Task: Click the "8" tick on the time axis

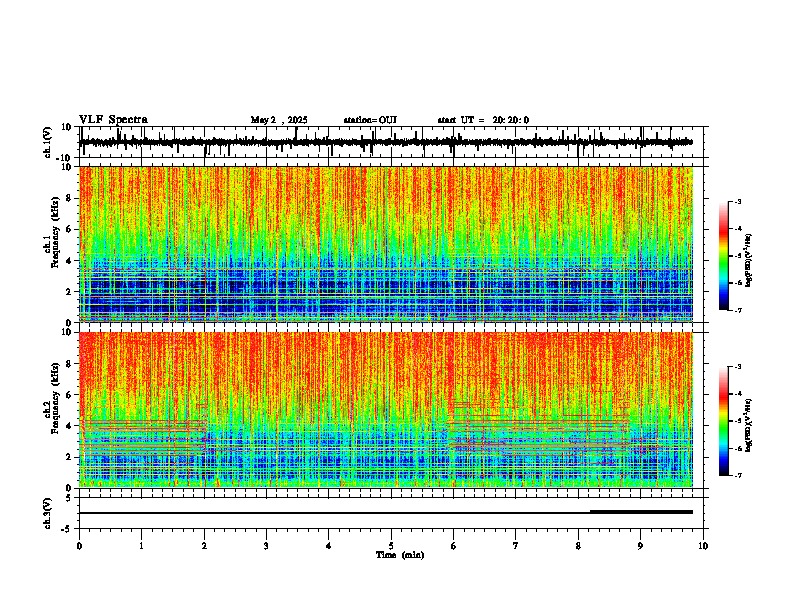Action: click(x=578, y=546)
